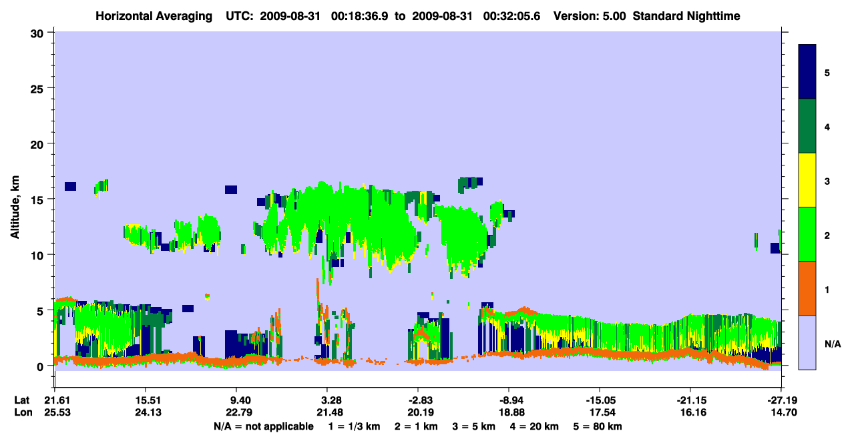Click the '1 = 1/3 km' legend note
Image resolution: width=868 pixels, height=445 pixels.
(x=354, y=426)
